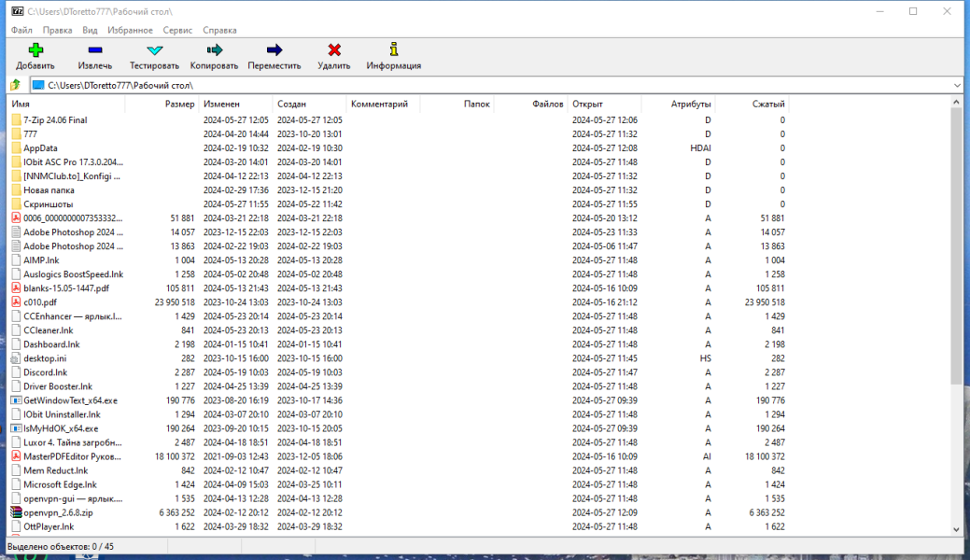Open the Информация toolbar icon
The width and height of the screenshot is (970, 560).
tap(393, 49)
